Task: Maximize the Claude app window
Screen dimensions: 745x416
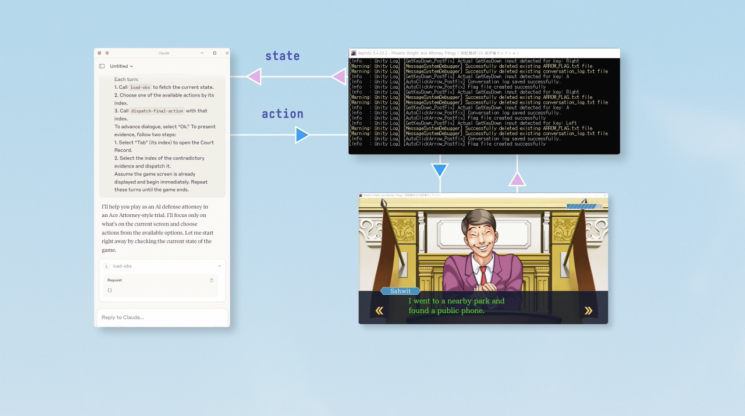Action: [x=213, y=52]
